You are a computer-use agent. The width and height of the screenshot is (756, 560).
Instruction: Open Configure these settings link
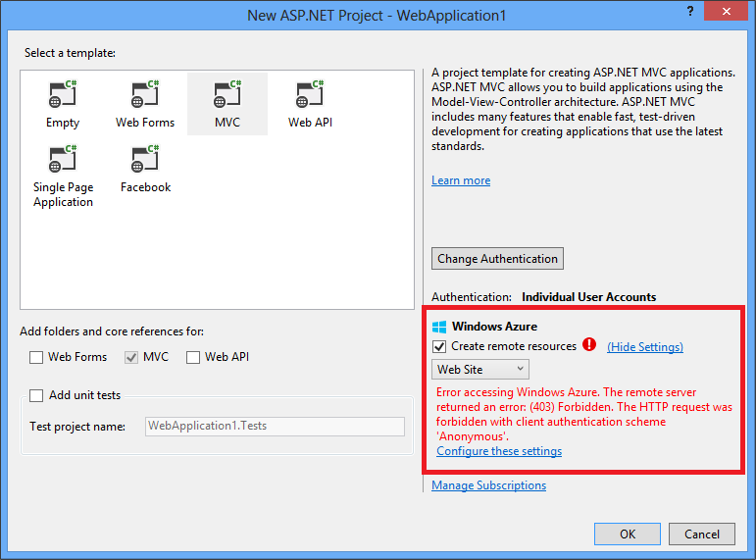(499, 451)
